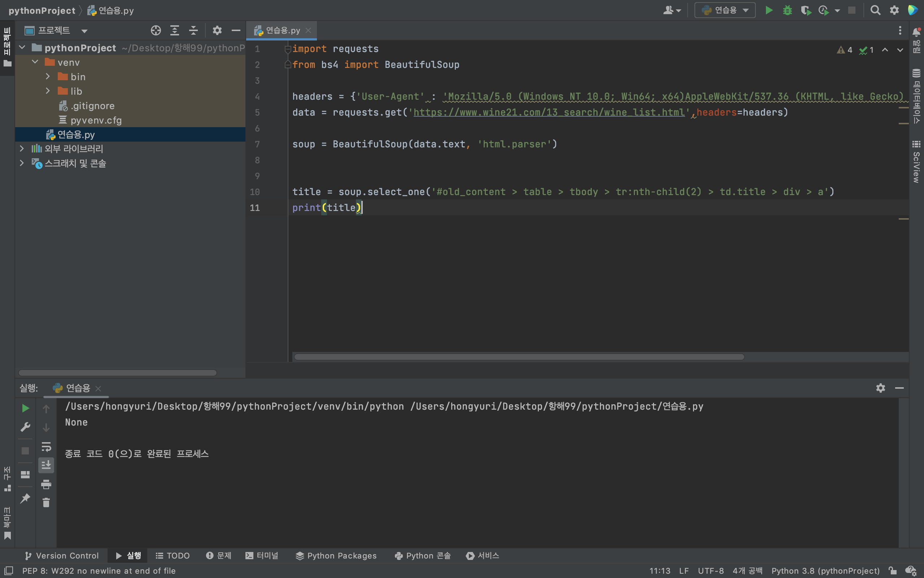This screenshot has height=578, width=924.
Task: Open the SciView tool window
Action: (916, 161)
